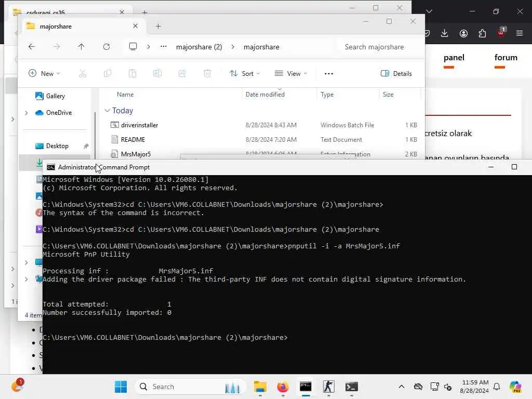Go up one folder level in Explorer

[81, 47]
